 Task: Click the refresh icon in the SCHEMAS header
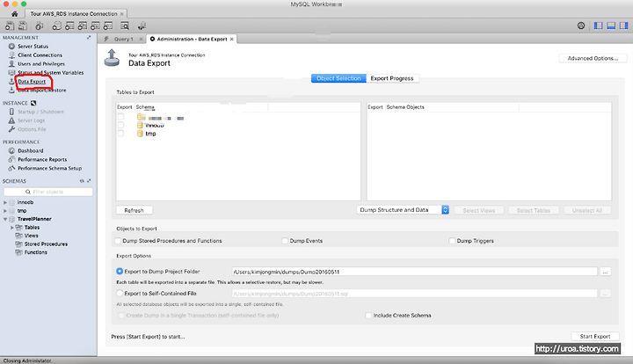point(82,181)
